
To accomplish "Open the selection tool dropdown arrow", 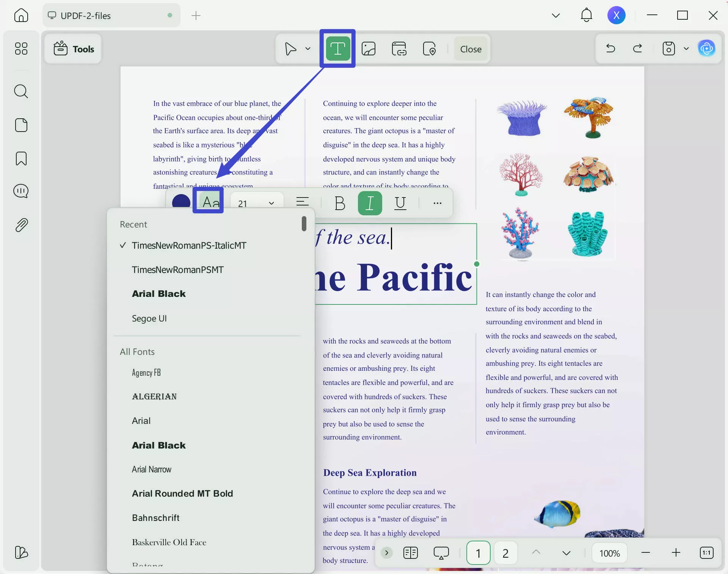I will [307, 49].
